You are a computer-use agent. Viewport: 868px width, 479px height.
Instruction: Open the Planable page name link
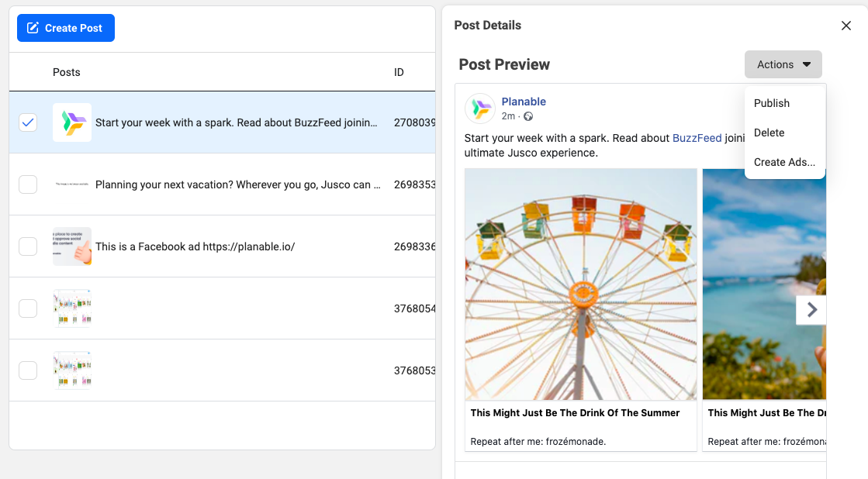coord(524,102)
